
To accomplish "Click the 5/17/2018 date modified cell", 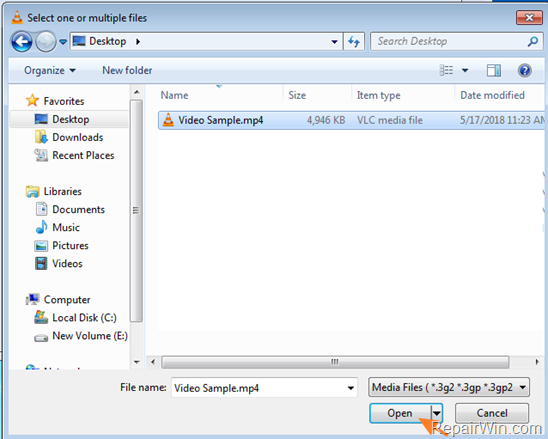I will point(502,121).
